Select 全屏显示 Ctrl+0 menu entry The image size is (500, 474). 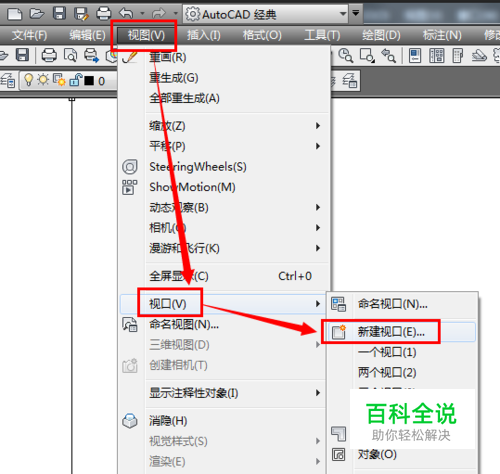pyautogui.click(x=224, y=276)
